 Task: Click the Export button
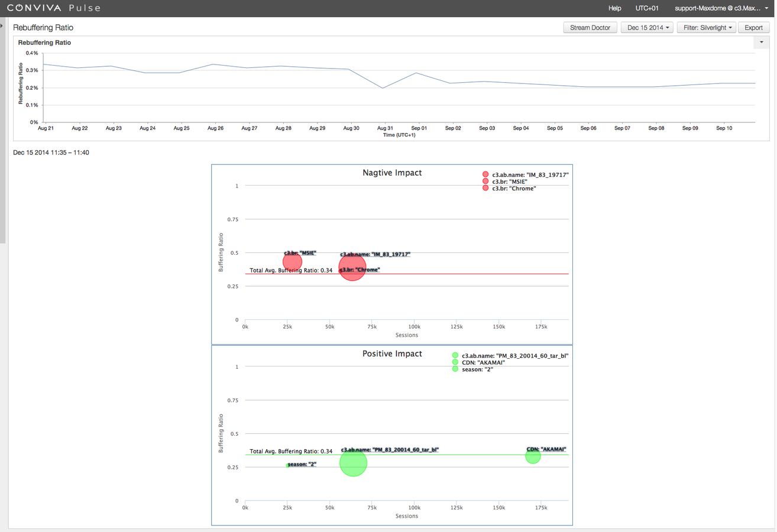pos(753,28)
